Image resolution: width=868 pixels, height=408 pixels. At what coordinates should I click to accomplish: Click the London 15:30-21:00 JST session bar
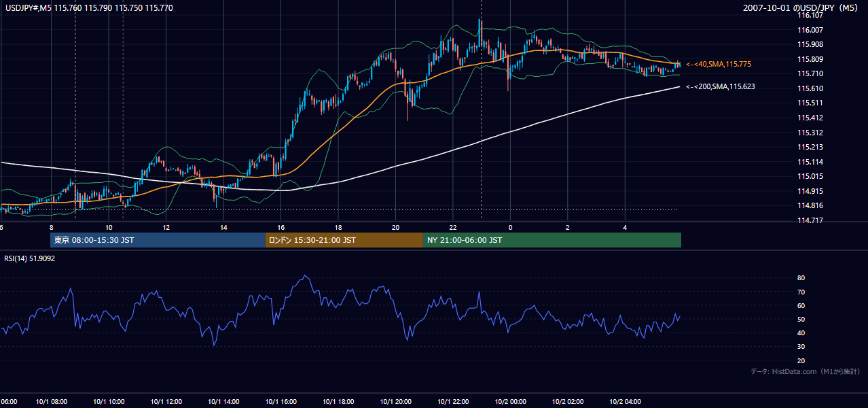pyautogui.click(x=344, y=240)
